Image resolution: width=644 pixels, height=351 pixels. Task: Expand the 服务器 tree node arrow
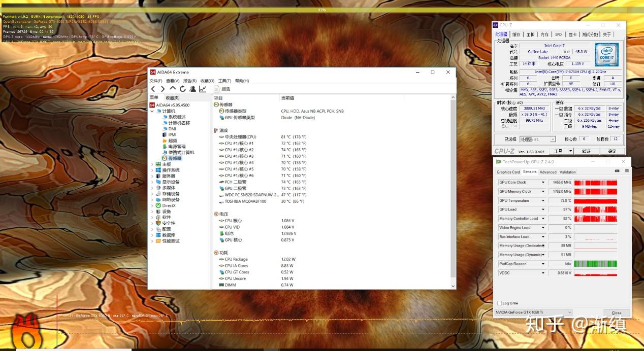(x=152, y=176)
